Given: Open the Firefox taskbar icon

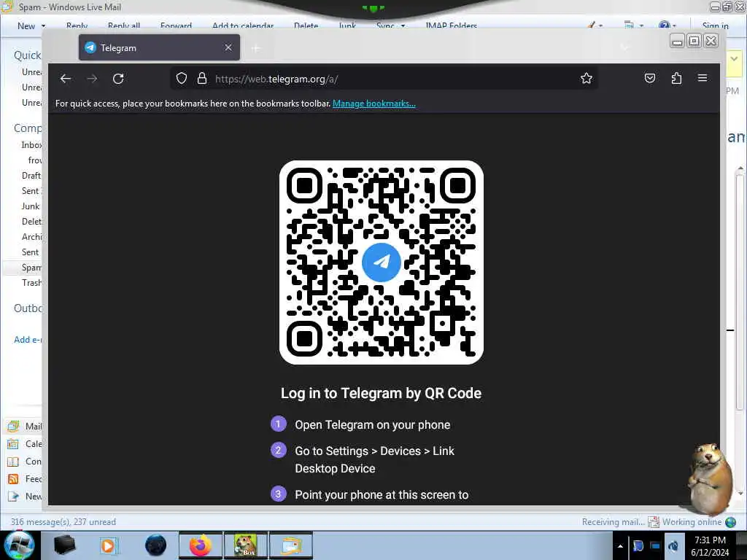Looking at the screenshot, I should [x=201, y=545].
